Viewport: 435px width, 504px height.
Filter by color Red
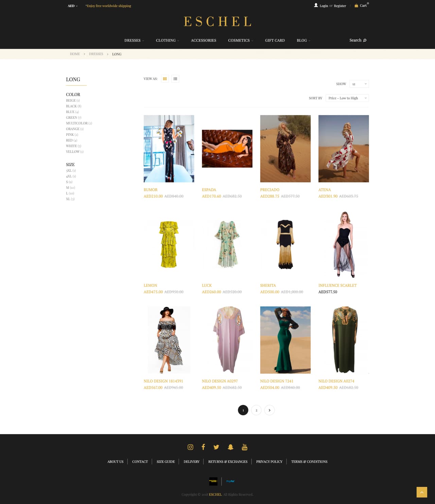coord(71,140)
